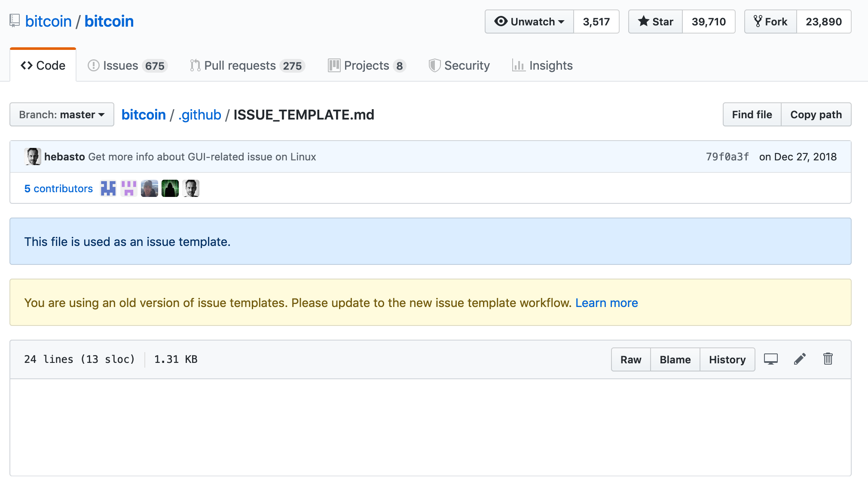Open the bitcoin owner link in header
This screenshot has width=868, height=485.
click(x=49, y=21)
